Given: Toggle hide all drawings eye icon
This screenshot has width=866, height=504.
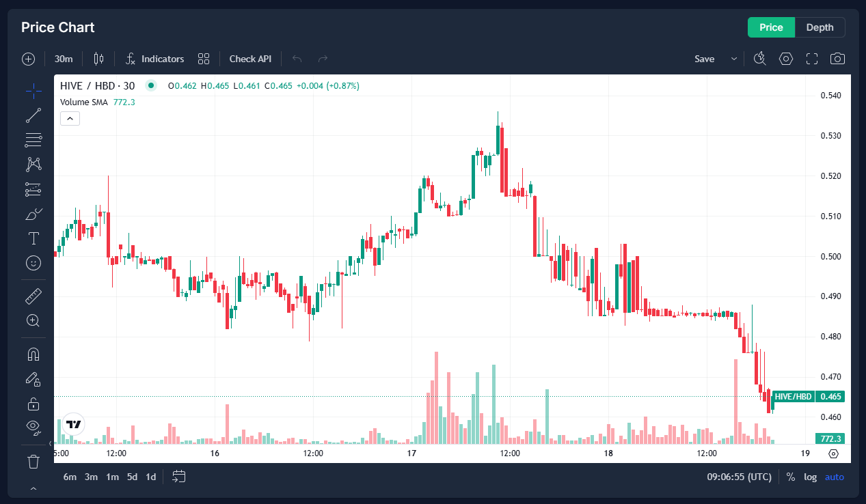Looking at the screenshot, I should point(33,428).
